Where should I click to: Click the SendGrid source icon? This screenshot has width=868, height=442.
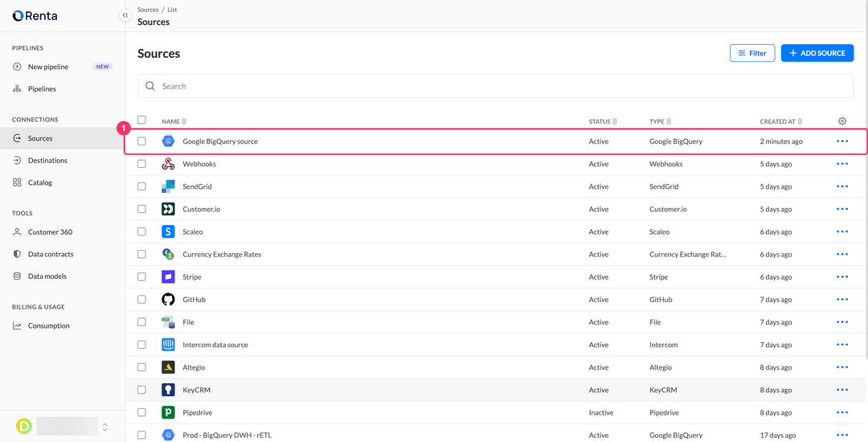coord(168,186)
